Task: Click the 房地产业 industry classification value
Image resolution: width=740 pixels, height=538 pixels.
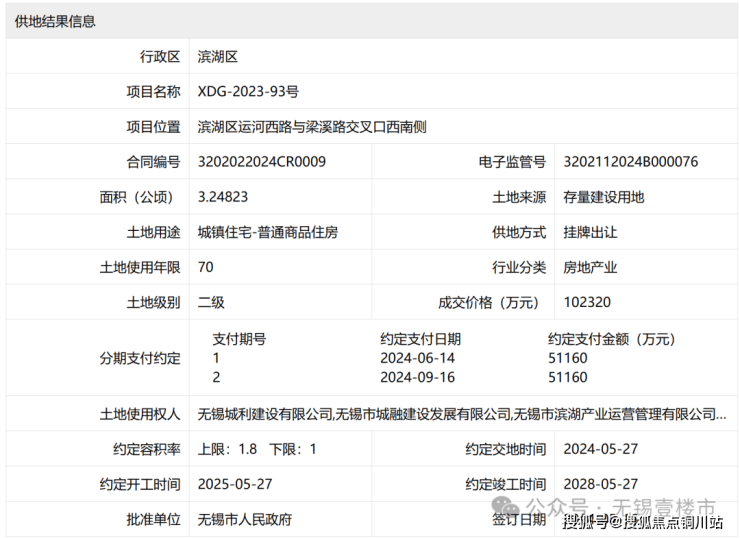Action: click(590, 267)
